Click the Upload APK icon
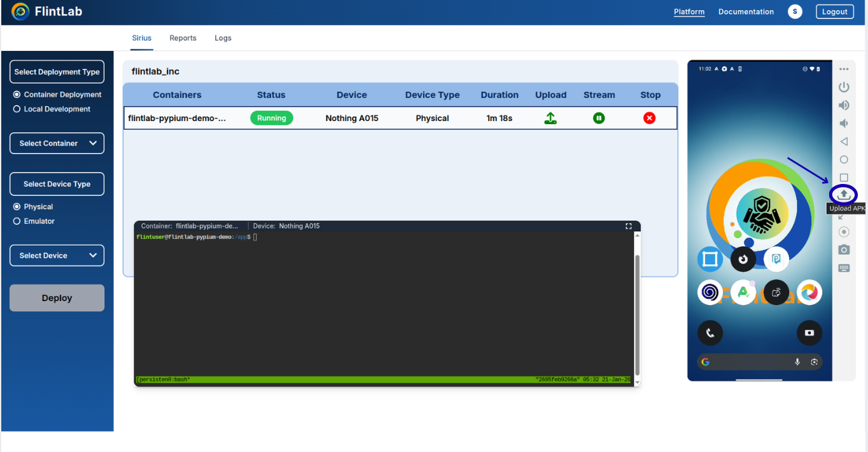 click(x=844, y=194)
